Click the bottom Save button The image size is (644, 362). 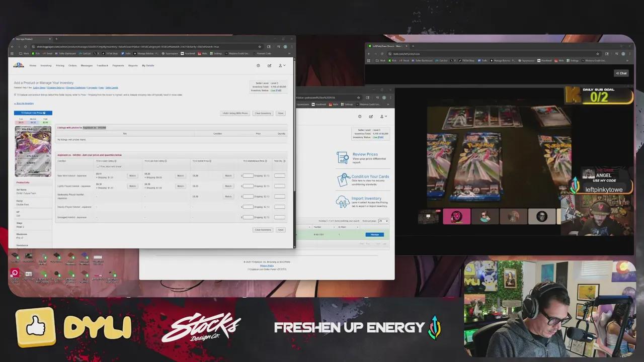pos(281,230)
